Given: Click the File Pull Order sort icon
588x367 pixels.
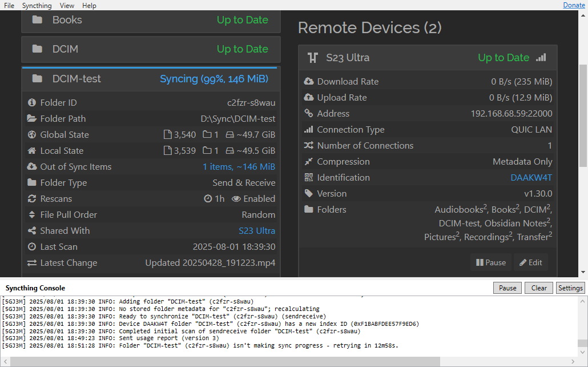Looking at the screenshot, I should (x=32, y=214).
